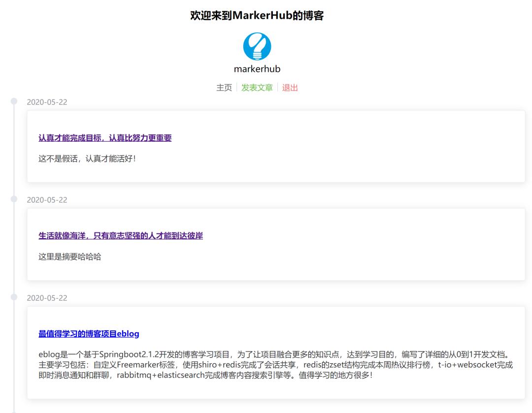Open the green 发表文章 link

point(256,87)
